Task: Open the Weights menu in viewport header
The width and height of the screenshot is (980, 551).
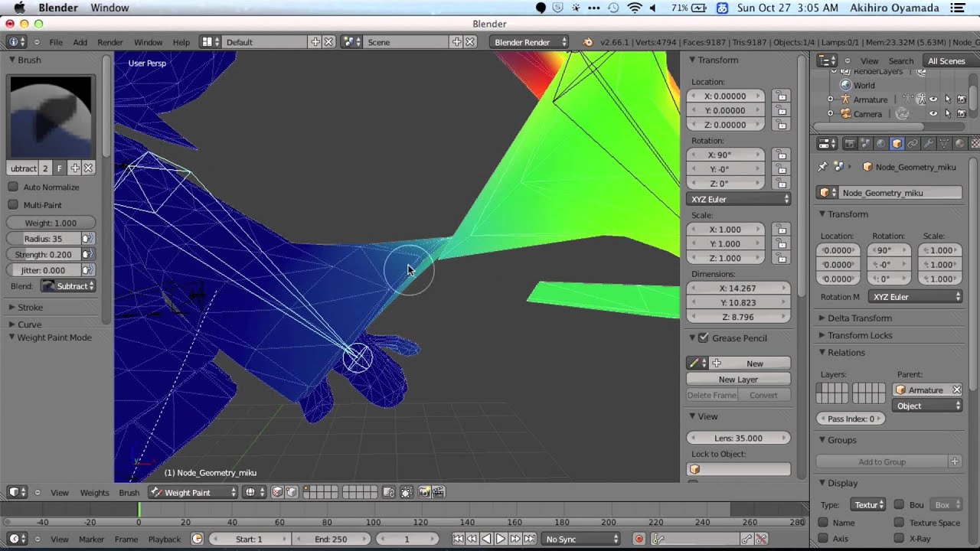Action: point(94,493)
